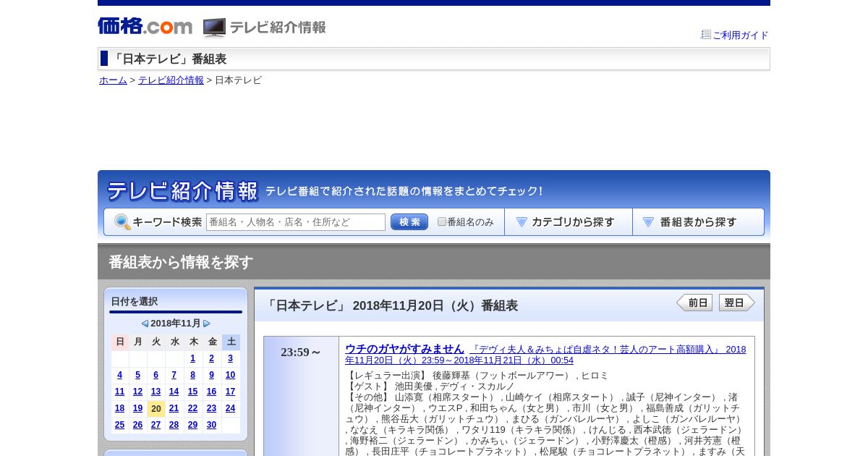Select November 21 in calendar
The image size is (868, 456).
[174, 408]
